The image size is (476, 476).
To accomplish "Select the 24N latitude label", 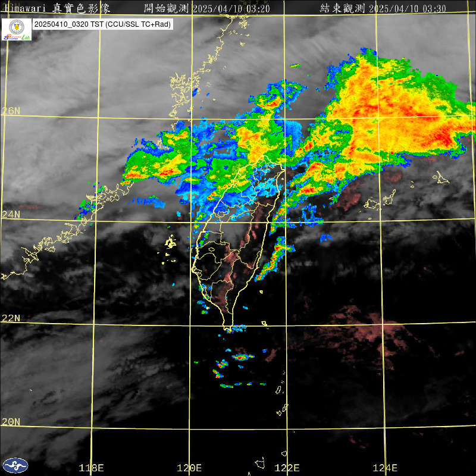I will [x=11, y=214].
